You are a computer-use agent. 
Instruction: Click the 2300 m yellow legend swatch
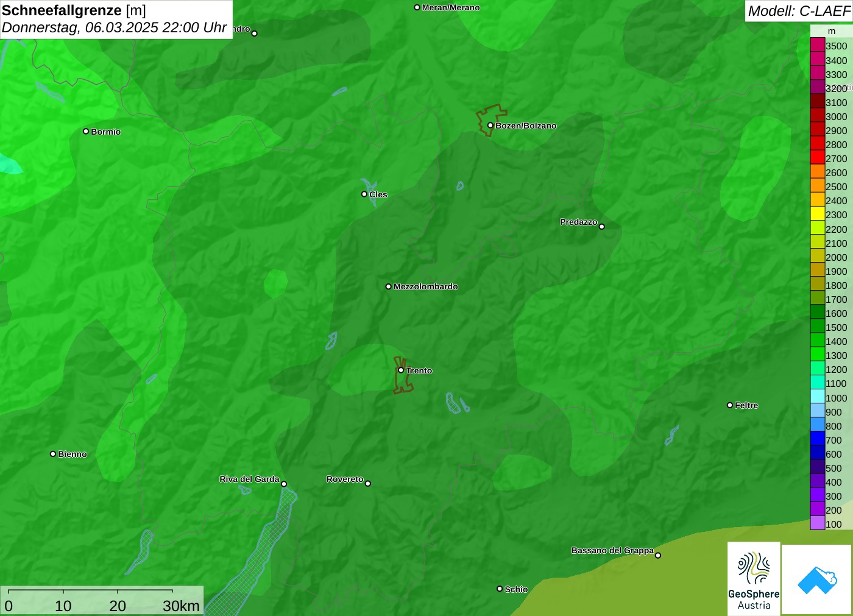click(818, 214)
